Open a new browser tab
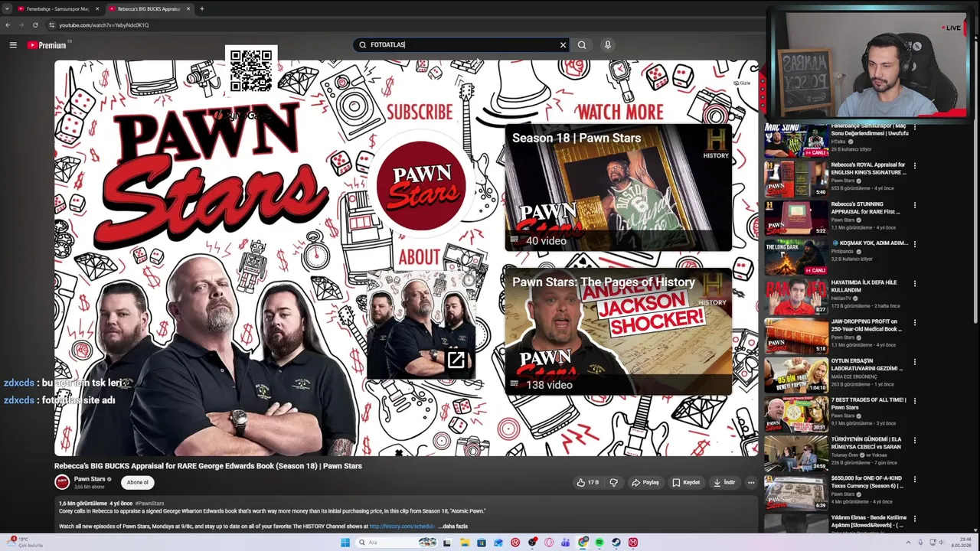Screen dimensions: 980x551 click(202, 8)
